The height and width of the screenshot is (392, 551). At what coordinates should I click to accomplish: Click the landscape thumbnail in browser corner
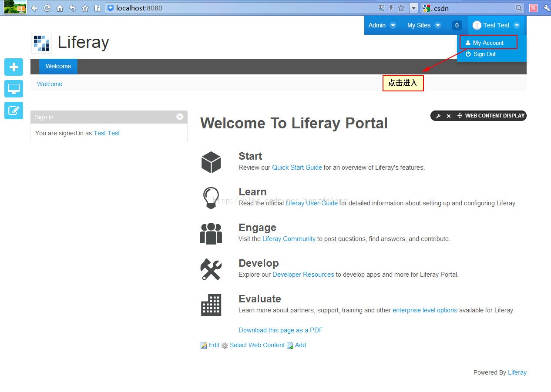15,7
